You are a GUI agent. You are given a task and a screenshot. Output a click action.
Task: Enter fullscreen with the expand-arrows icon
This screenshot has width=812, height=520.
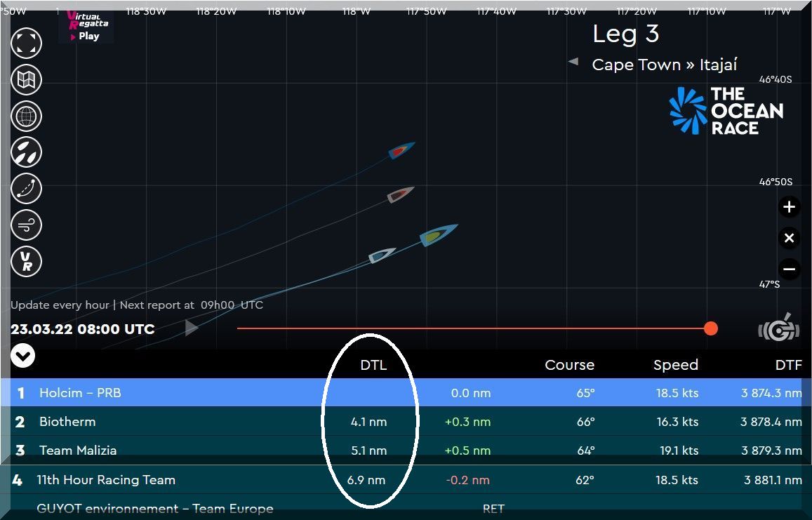click(x=27, y=43)
